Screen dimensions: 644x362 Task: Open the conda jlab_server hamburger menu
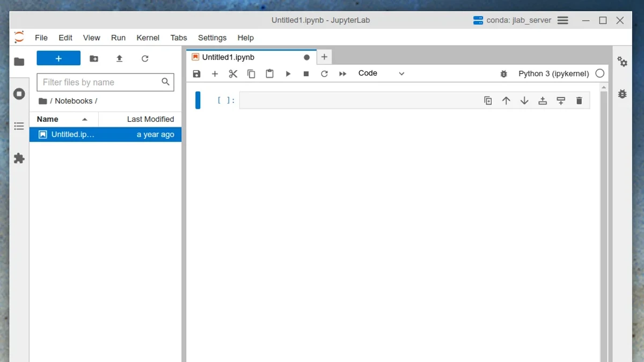562,20
